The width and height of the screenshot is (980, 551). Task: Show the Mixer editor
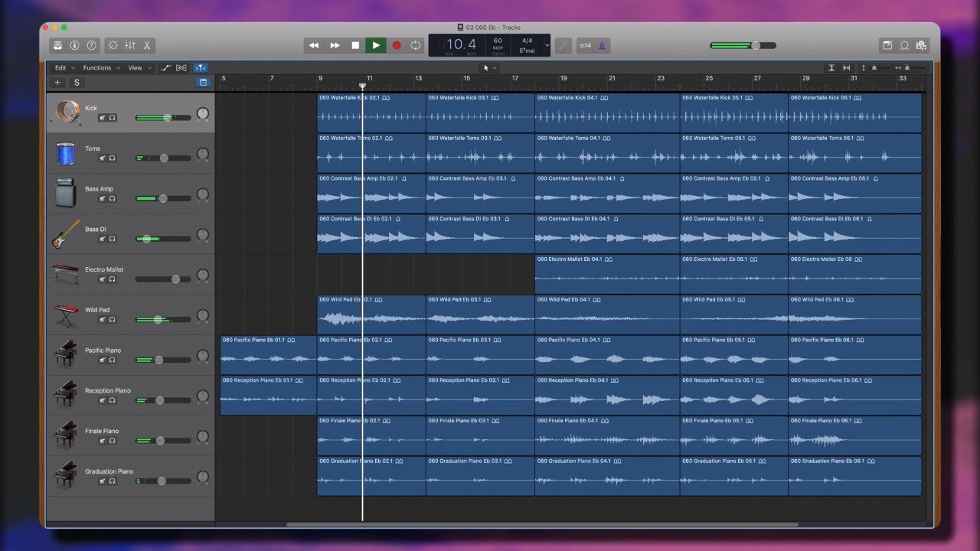130,45
